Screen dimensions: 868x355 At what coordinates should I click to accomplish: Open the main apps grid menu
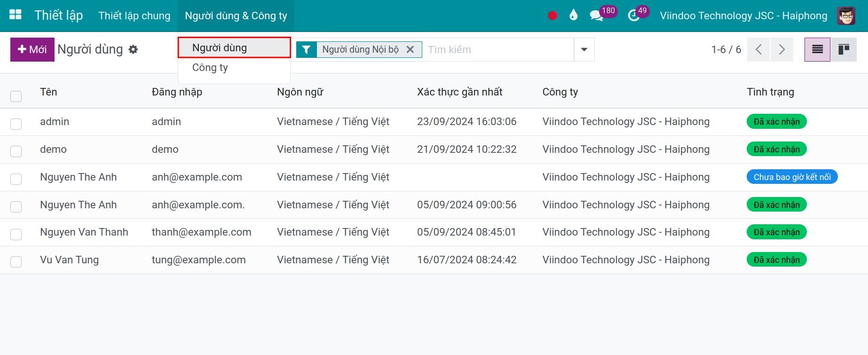(x=16, y=15)
